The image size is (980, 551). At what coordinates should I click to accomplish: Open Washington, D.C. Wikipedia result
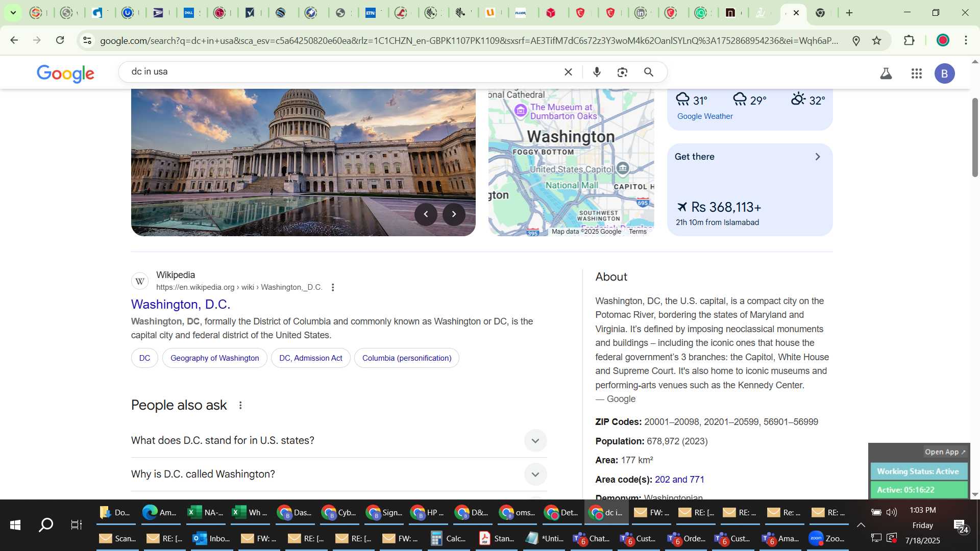[181, 305]
